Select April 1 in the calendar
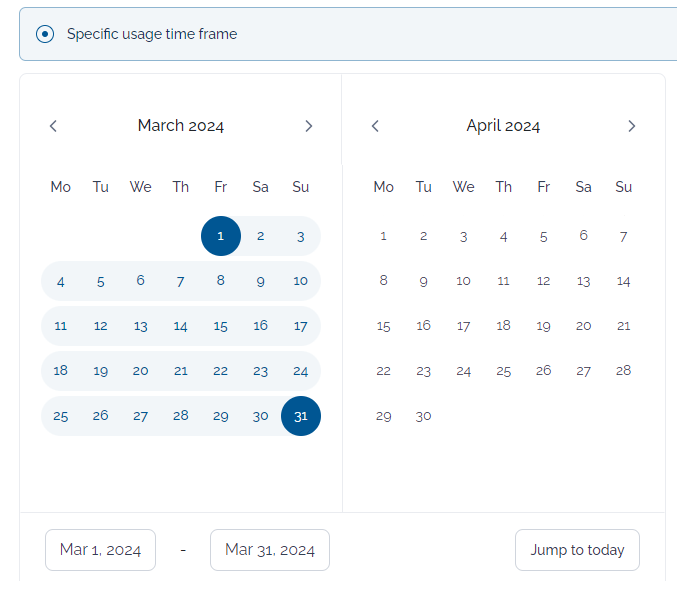Screen dimensions: 677x601 tap(383, 236)
